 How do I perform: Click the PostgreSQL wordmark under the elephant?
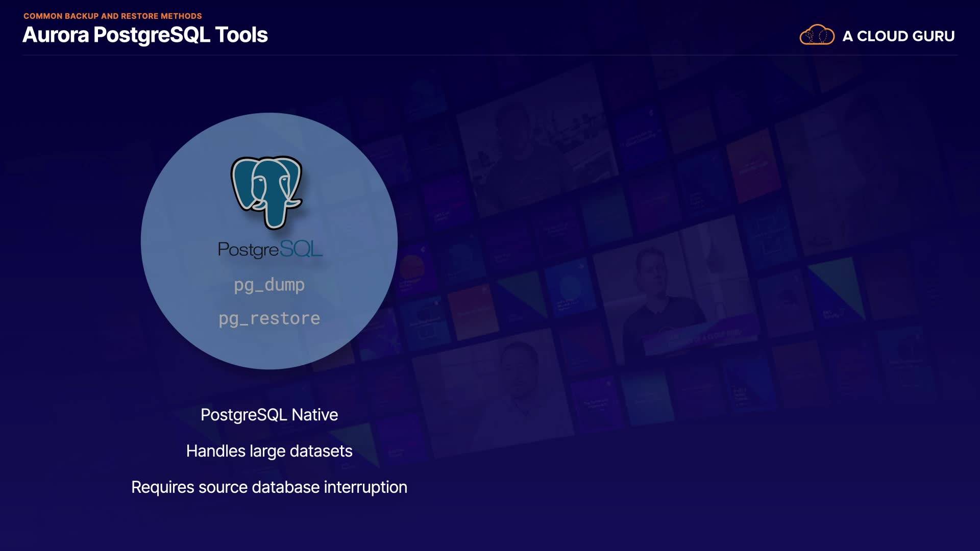click(270, 249)
